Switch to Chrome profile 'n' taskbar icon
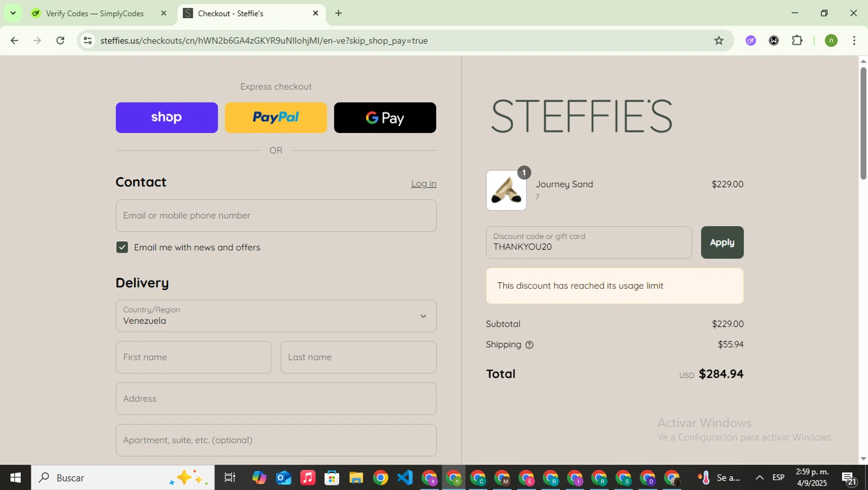The height and width of the screenshot is (490, 868). [x=454, y=478]
